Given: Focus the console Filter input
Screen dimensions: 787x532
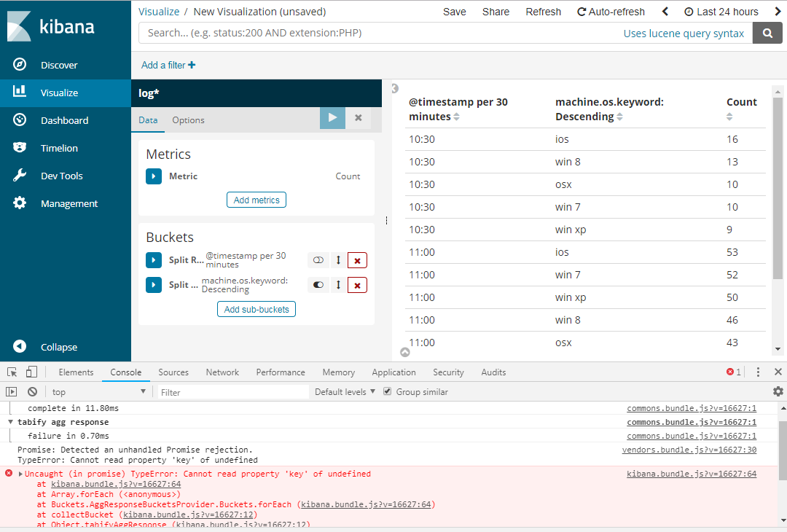Looking at the screenshot, I should coord(233,392).
